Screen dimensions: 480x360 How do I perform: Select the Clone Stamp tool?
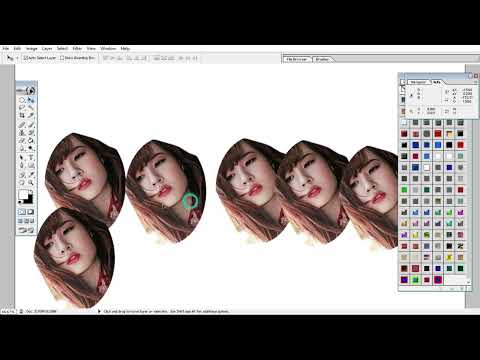[22, 133]
